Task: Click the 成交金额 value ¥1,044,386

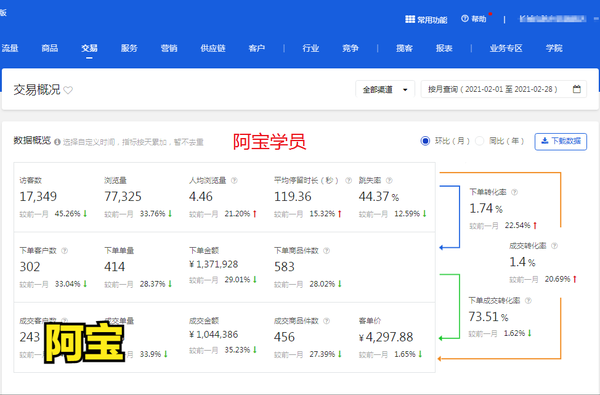Action: [214, 335]
